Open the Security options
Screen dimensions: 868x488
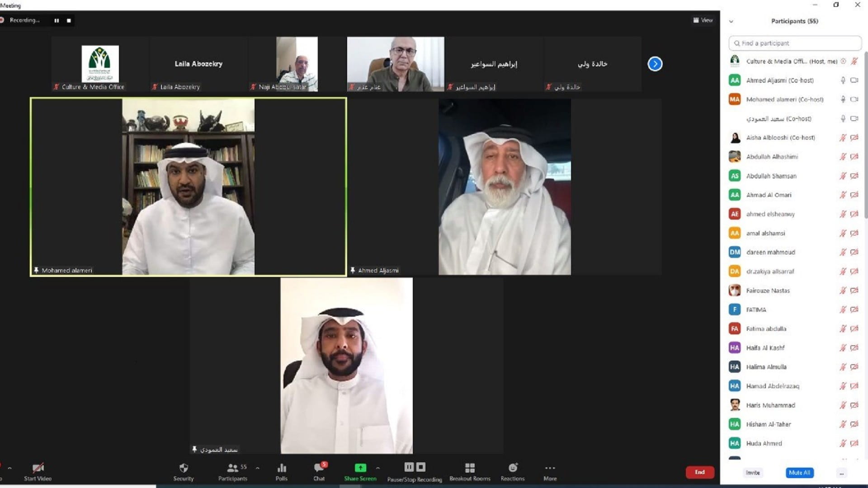tap(184, 471)
